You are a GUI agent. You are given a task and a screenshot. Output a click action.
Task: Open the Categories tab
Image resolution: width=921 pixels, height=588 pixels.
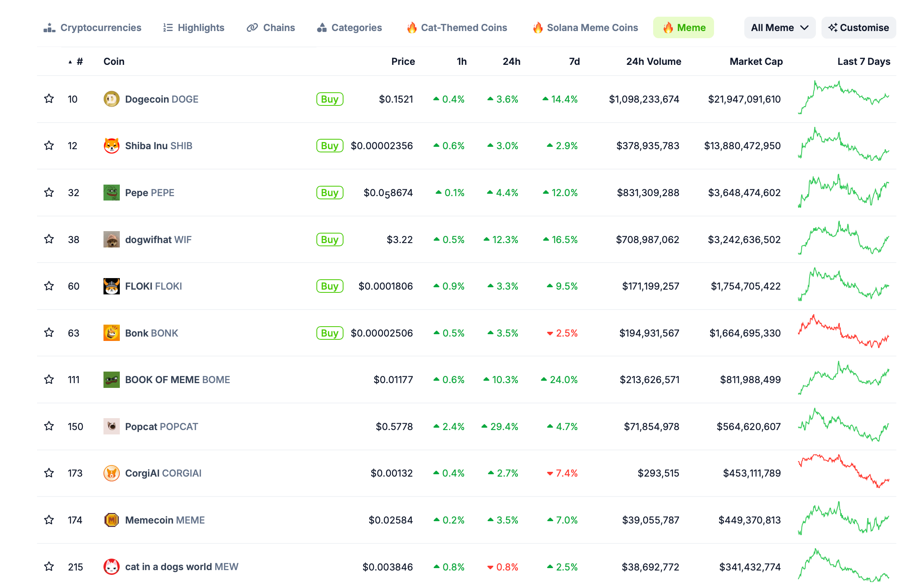[349, 28]
